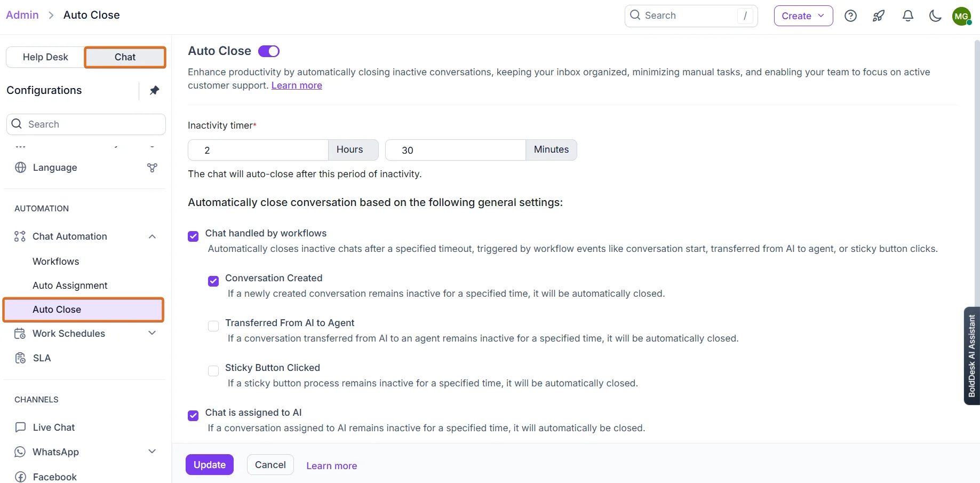980x483 pixels.
Task: Click the Language globe icon
Action: tap(21, 168)
